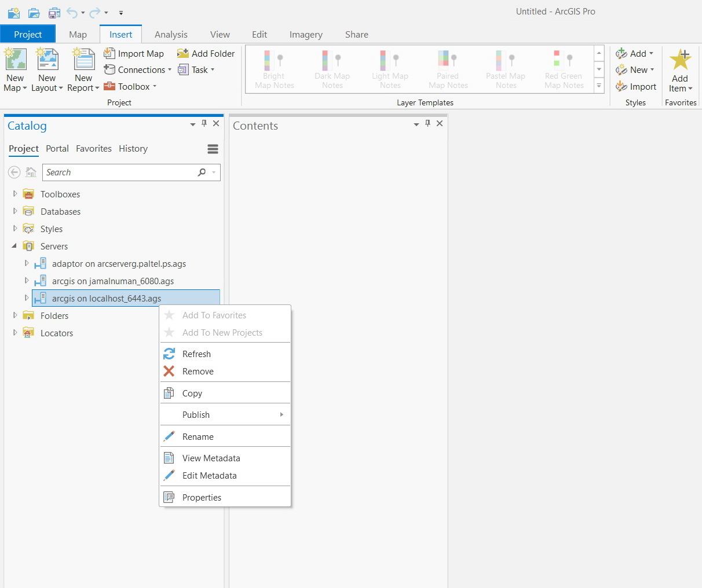This screenshot has height=588, width=702.
Task: Switch to the Analysis ribbon tab
Action: pos(171,34)
